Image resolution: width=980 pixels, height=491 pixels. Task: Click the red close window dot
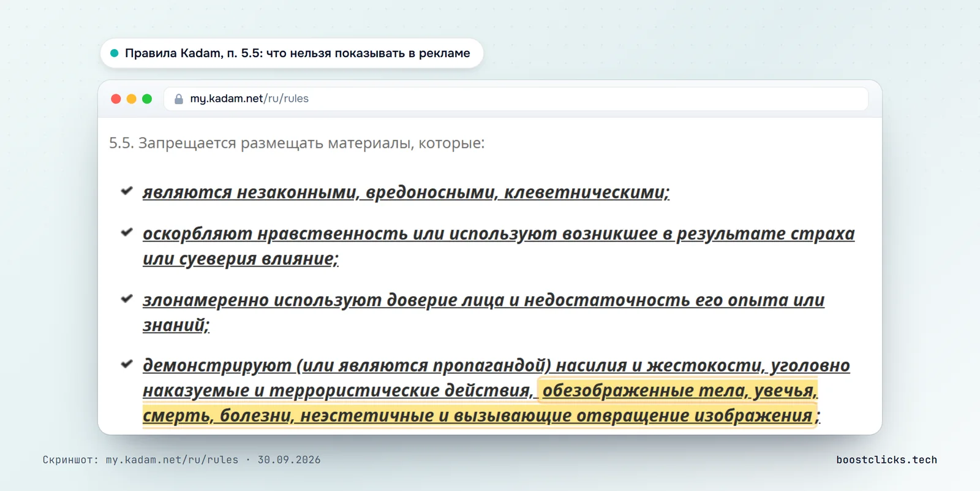(x=116, y=99)
